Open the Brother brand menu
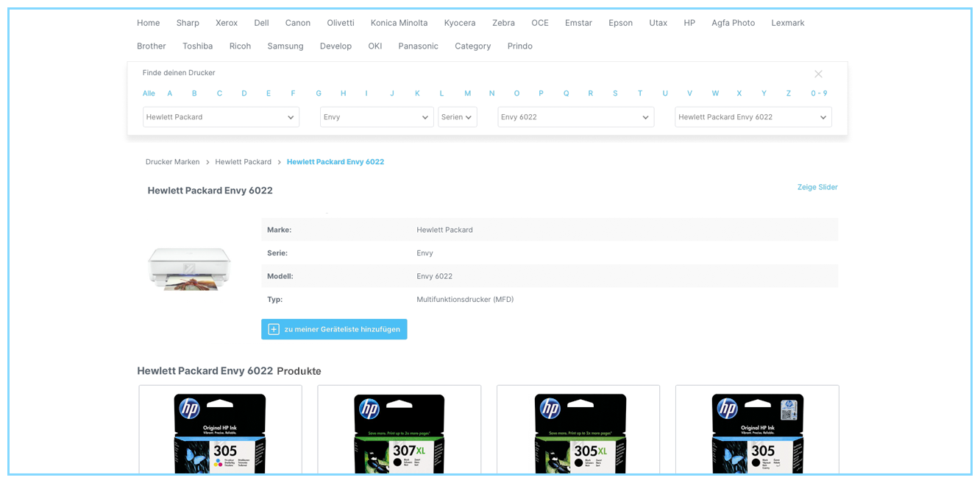Viewport: 980px width, 483px height. coord(152,46)
